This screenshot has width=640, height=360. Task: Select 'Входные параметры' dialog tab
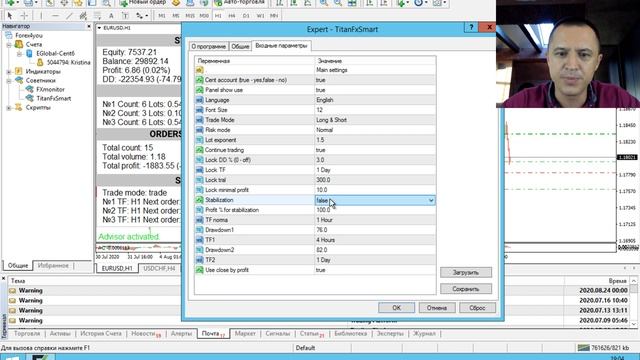(x=281, y=46)
